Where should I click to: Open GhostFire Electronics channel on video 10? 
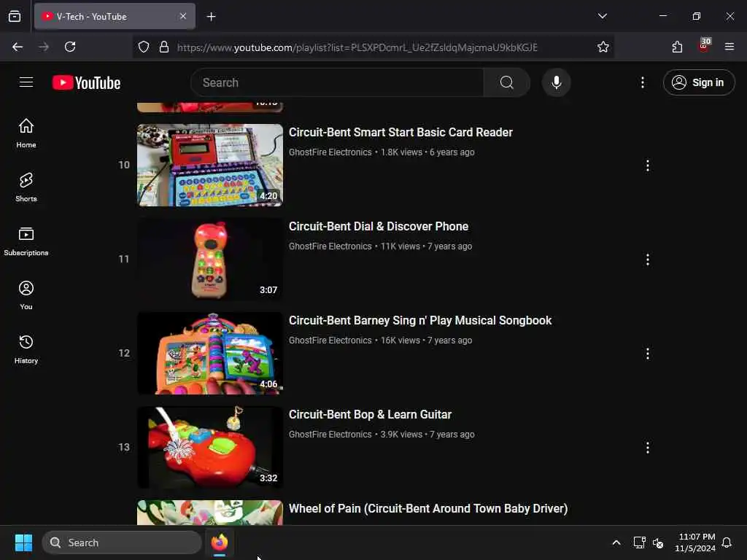click(x=330, y=152)
